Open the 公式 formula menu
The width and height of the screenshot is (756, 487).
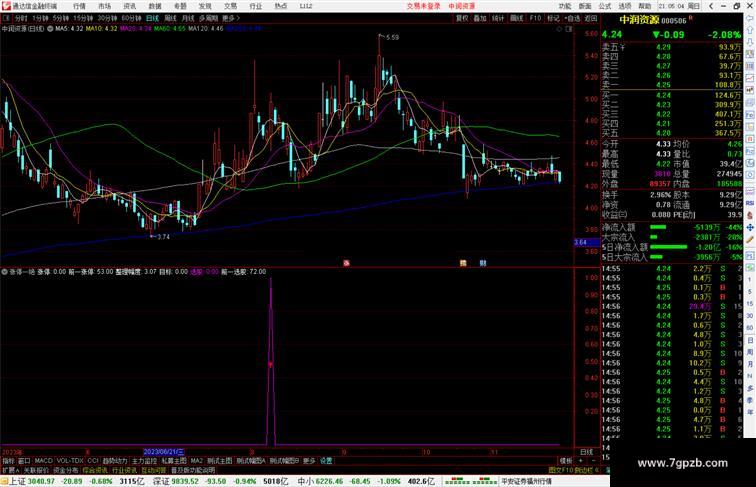coord(605,6)
